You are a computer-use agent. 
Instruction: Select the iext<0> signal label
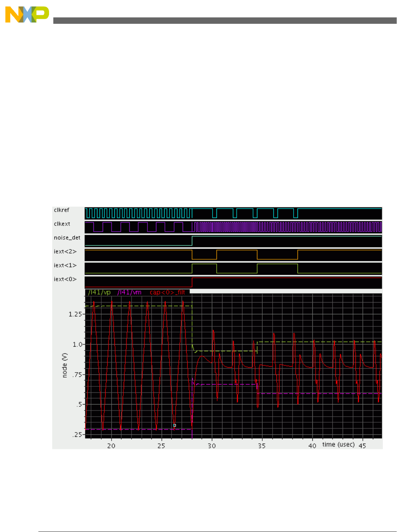click(x=65, y=279)
